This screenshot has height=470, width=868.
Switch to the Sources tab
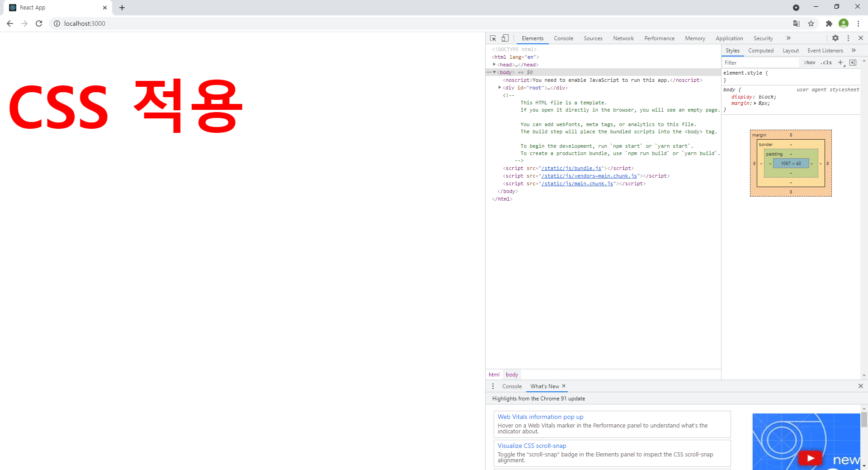pos(593,38)
